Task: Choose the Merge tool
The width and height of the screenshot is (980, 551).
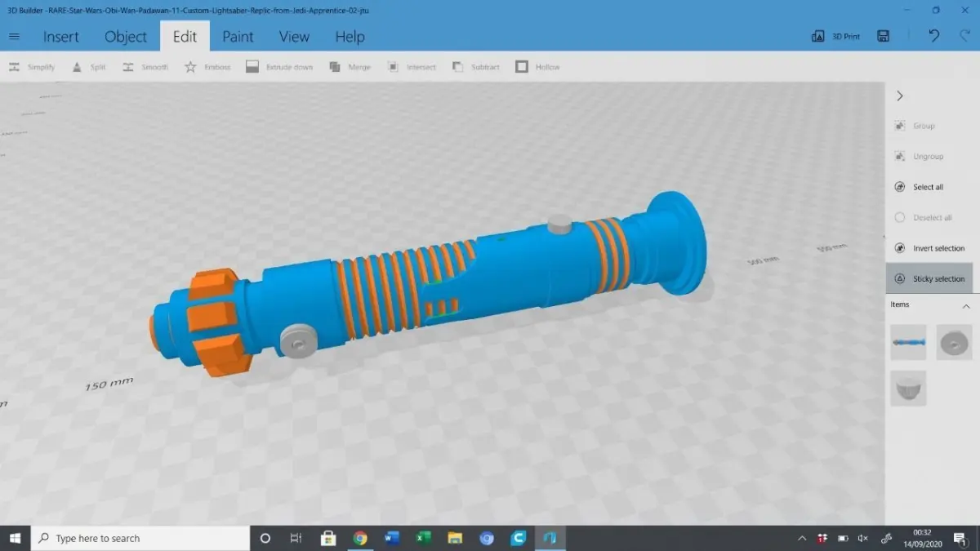Action: pyautogui.click(x=350, y=67)
